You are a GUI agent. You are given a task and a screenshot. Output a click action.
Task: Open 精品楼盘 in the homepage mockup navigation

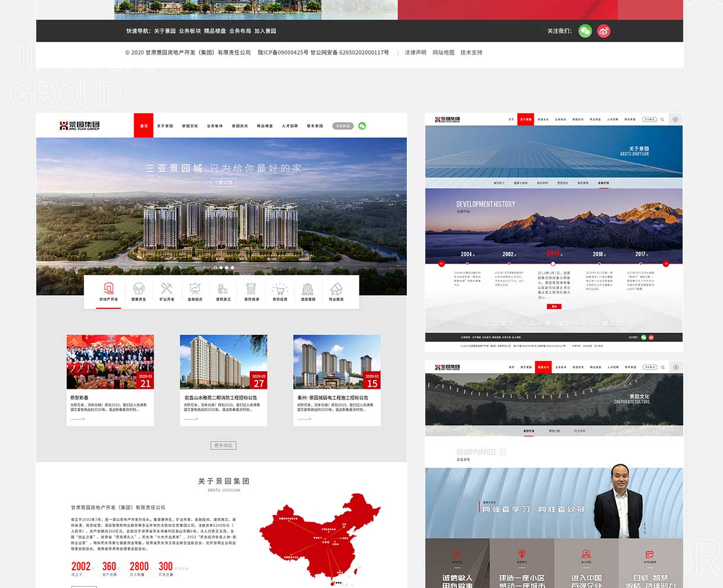point(265,126)
